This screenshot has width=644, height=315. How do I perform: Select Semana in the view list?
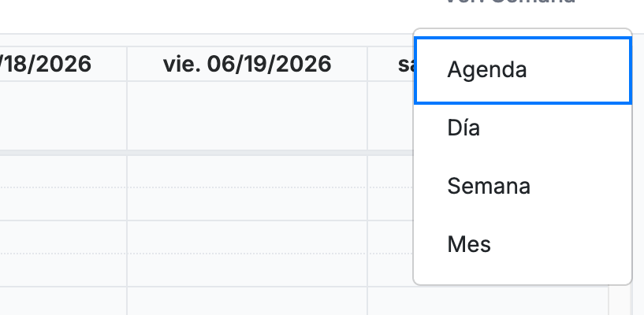click(523, 186)
